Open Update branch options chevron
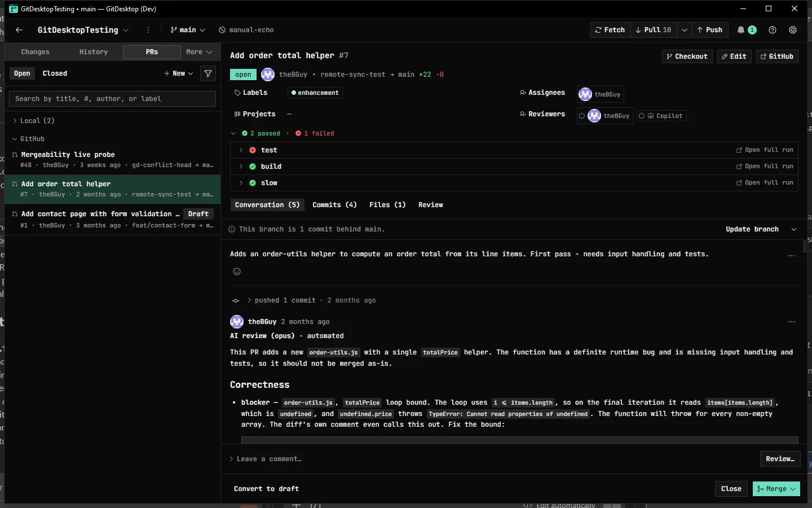This screenshot has width=812, height=508. pos(794,229)
